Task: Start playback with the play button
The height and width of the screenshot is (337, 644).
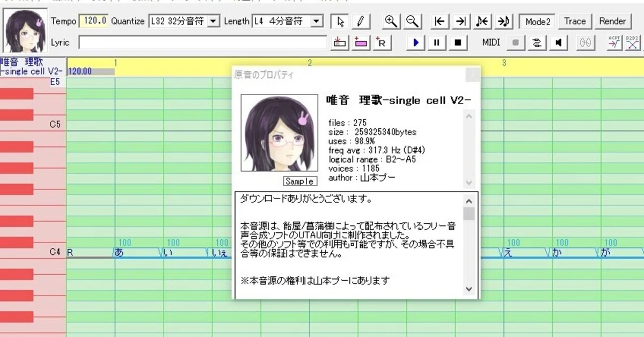Action: tap(416, 42)
